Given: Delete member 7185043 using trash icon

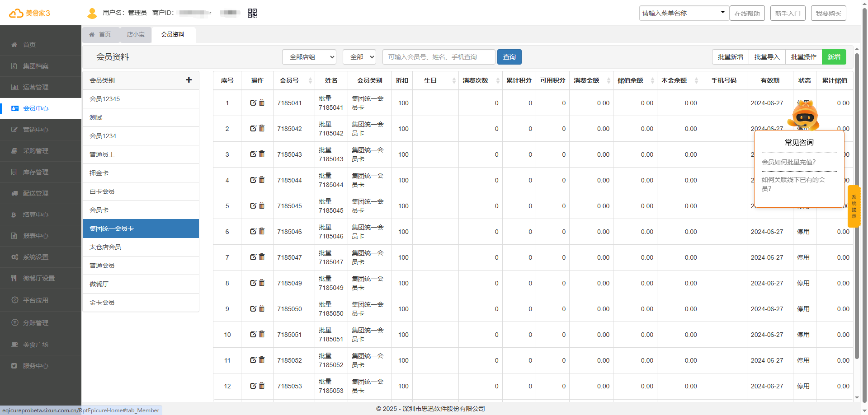Looking at the screenshot, I should click(x=262, y=154).
